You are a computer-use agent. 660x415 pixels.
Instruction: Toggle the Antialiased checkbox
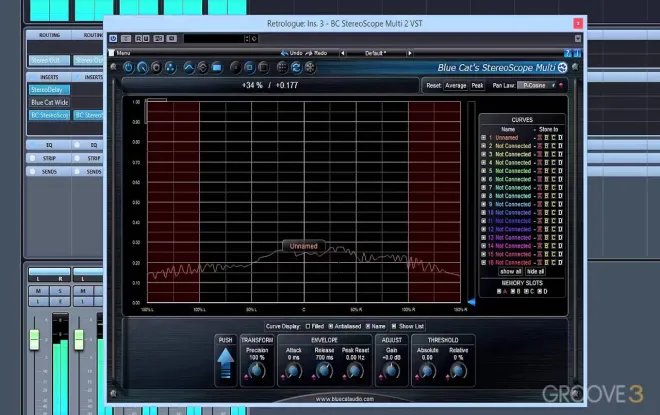(331, 326)
